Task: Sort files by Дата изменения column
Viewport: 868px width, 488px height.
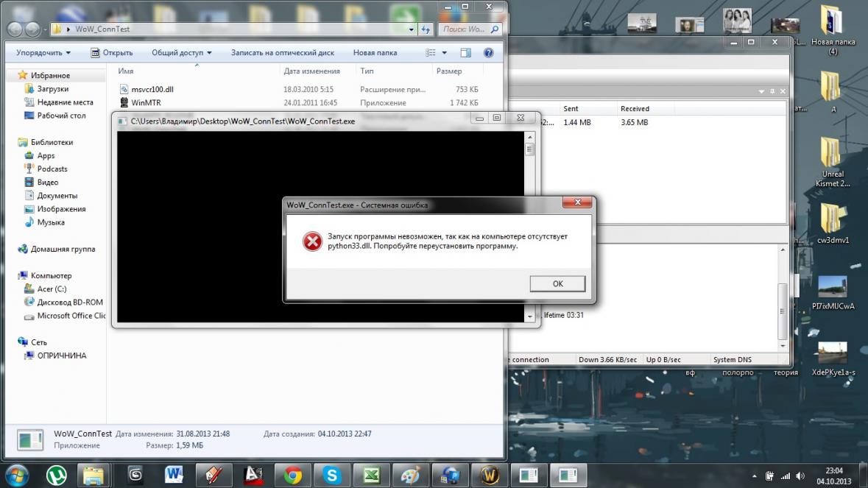Action: pyautogui.click(x=311, y=71)
